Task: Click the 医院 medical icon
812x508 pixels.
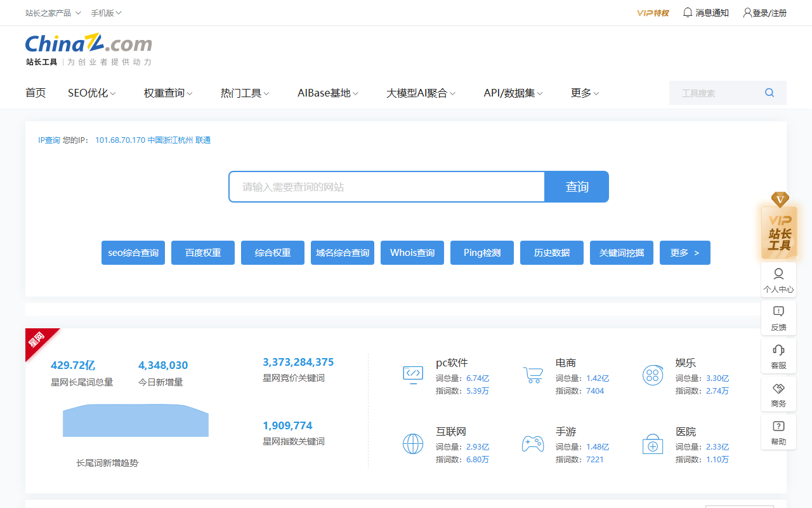Action: click(653, 443)
